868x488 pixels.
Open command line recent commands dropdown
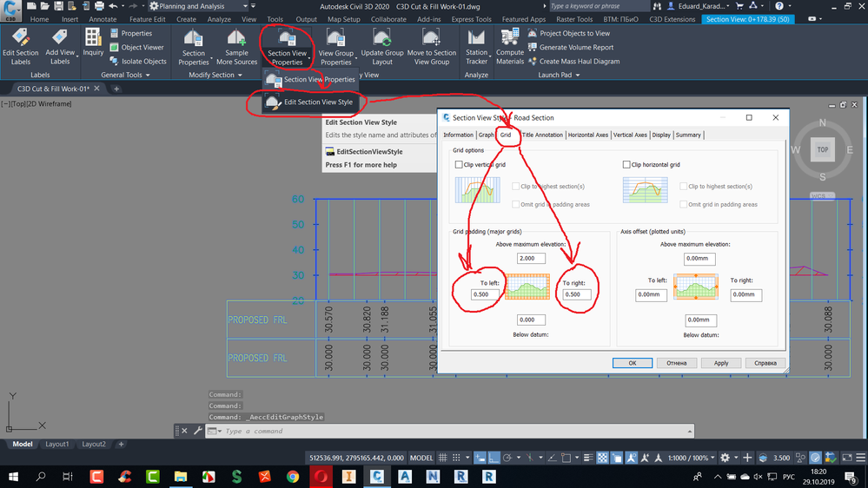[215, 431]
